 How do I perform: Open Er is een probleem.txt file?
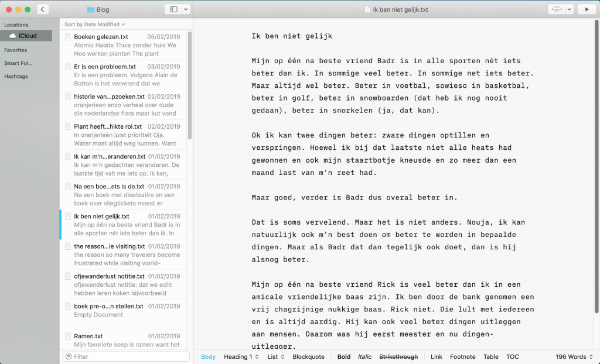click(123, 74)
